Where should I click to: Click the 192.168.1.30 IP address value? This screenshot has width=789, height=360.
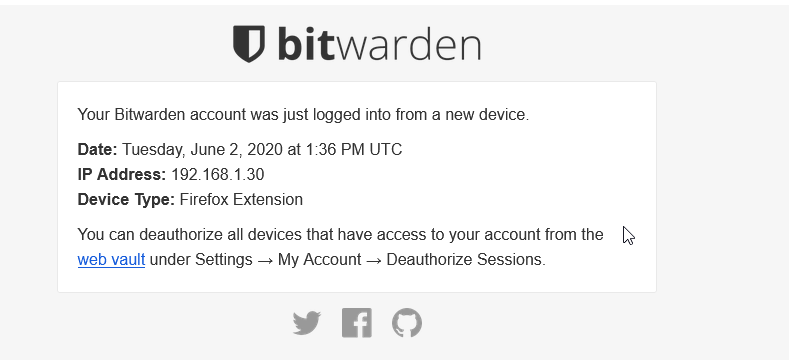tap(217, 175)
